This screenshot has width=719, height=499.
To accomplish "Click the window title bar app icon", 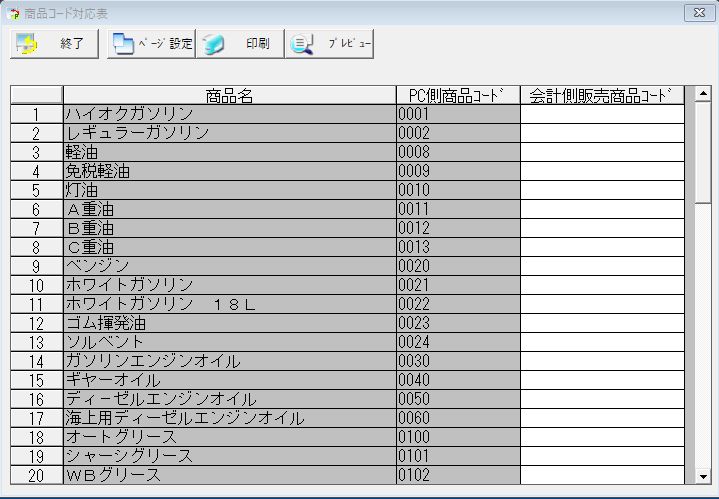I will (12, 13).
